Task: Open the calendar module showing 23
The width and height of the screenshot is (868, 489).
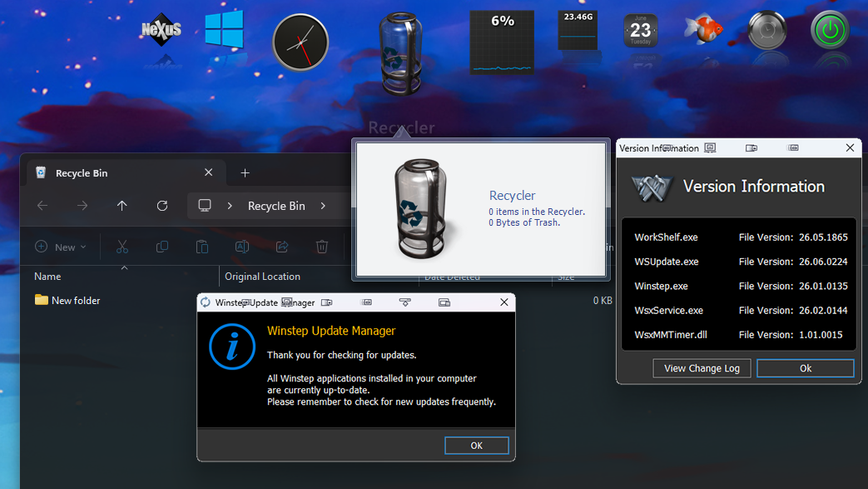Action: (x=641, y=31)
